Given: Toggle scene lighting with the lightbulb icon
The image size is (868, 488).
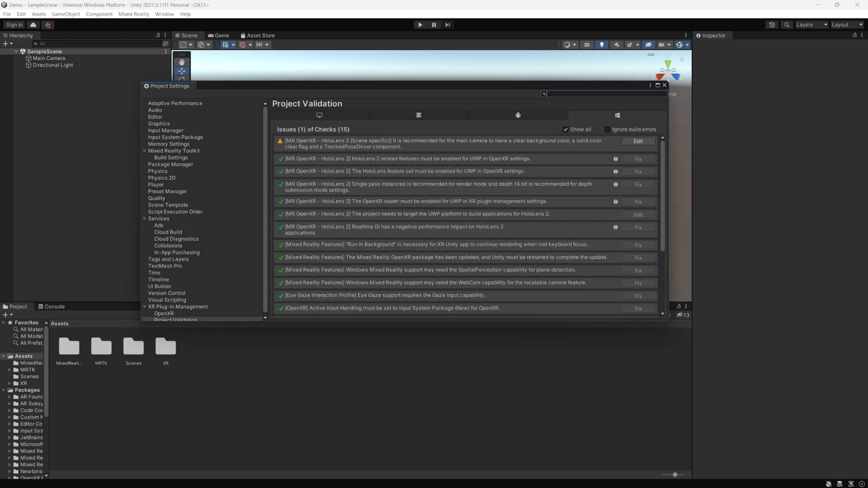Looking at the screenshot, I should (x=602, y=45).
